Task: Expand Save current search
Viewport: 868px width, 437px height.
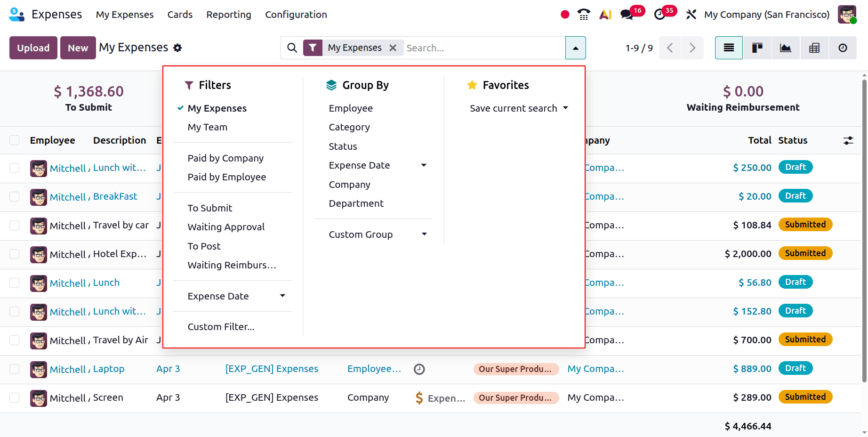Action: click(519, 108)
